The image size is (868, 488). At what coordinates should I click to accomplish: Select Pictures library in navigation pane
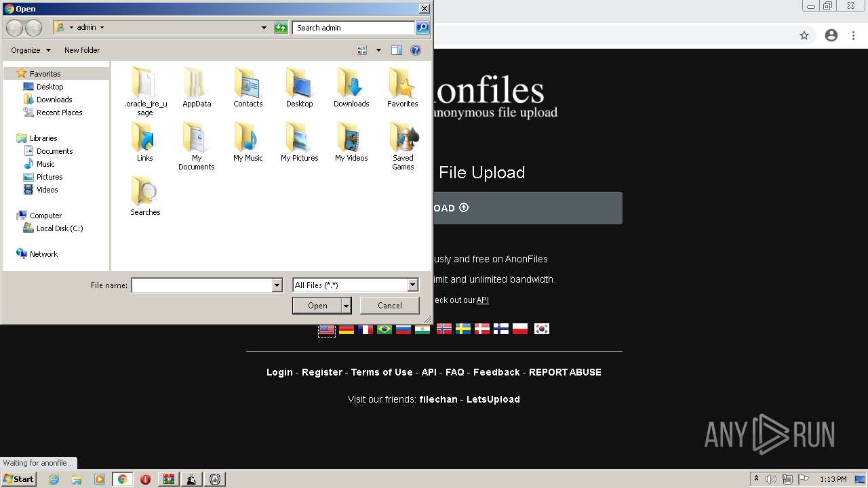tap(50, 177)
